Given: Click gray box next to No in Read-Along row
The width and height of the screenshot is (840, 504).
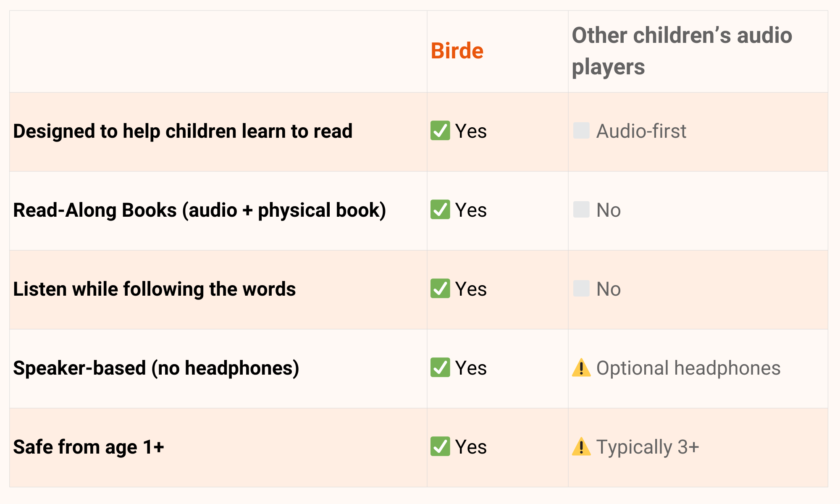Looking at the screenshot, I should coord(581,210).
